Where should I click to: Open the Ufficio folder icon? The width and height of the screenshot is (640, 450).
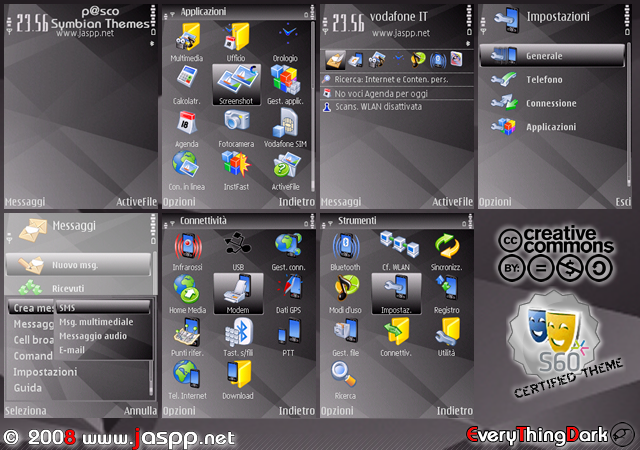(x=236, y=38)
